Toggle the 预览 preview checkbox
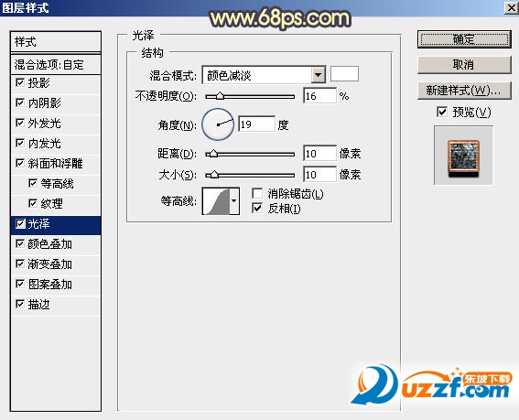 click(442, 112)
